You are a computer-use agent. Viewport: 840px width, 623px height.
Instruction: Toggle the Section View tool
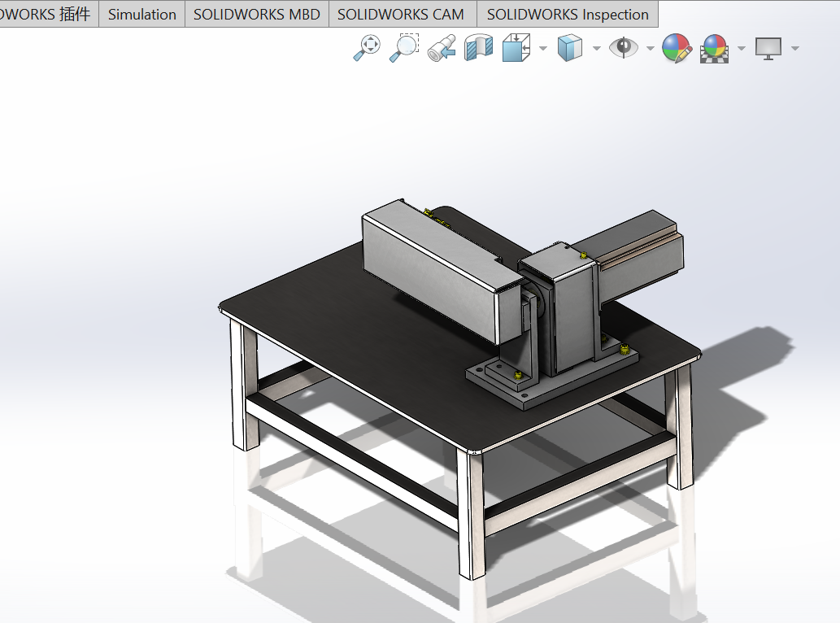(x=478, y=48)
